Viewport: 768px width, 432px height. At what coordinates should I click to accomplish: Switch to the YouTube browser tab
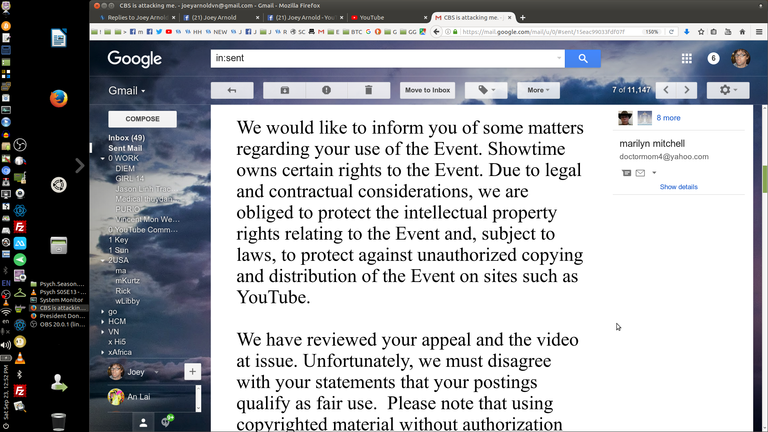point(387,18)
